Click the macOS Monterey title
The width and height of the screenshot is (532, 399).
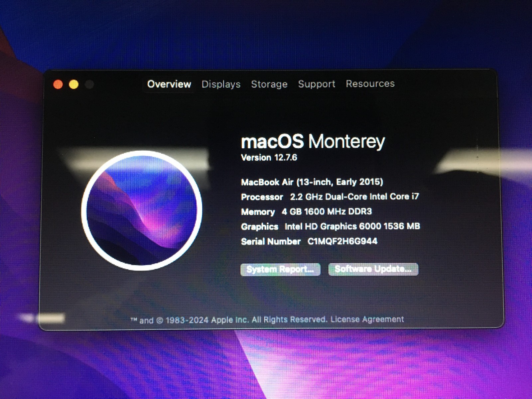tap(313, 142)
